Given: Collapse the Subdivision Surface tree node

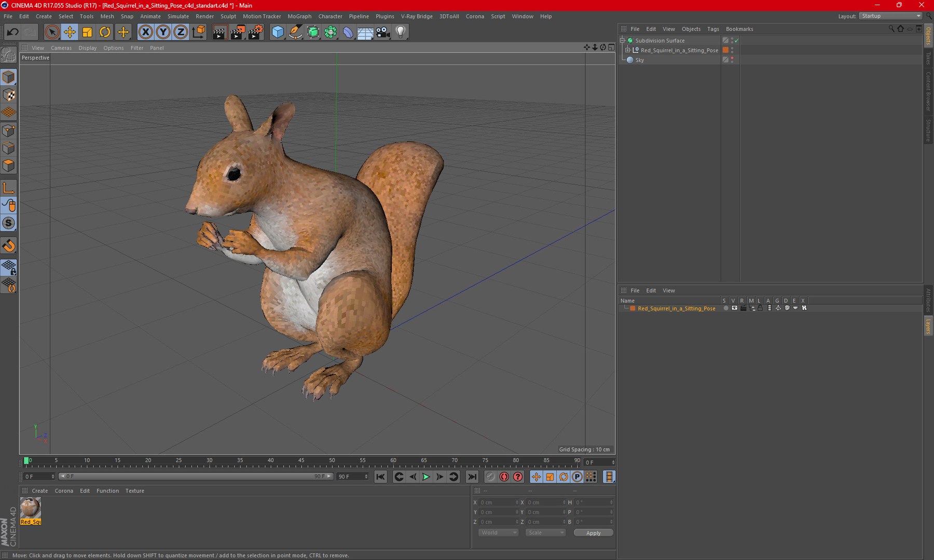Looking at the screenshot, I should 623,40.
